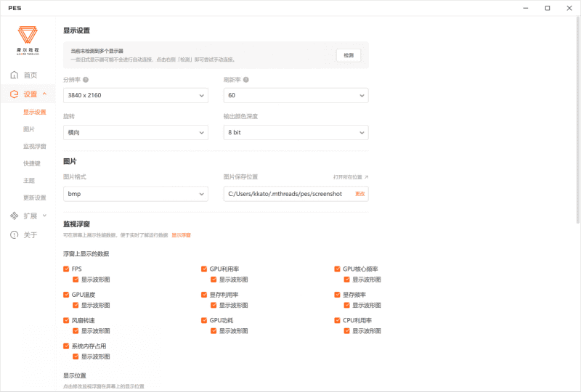Expand the 扩展 sidebar section
Viewport: 581px width, 392px height.
click(44, 216)
